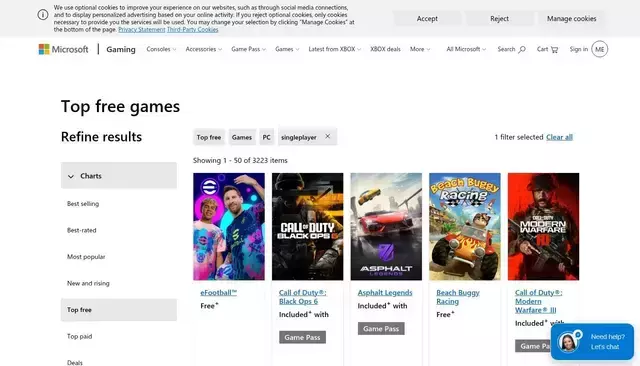Clear all selected filters

pos(559,137)
